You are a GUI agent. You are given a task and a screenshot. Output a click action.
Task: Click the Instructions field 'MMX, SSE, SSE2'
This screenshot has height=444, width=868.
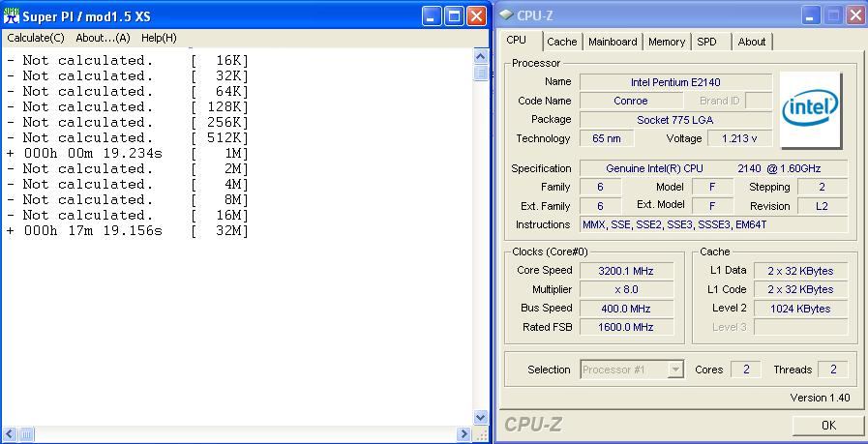point(713,224)
